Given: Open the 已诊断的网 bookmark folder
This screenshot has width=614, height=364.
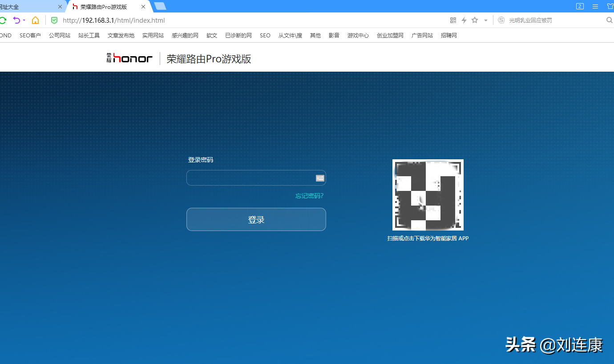Looking at the screenshot, I should pos(238,36).
